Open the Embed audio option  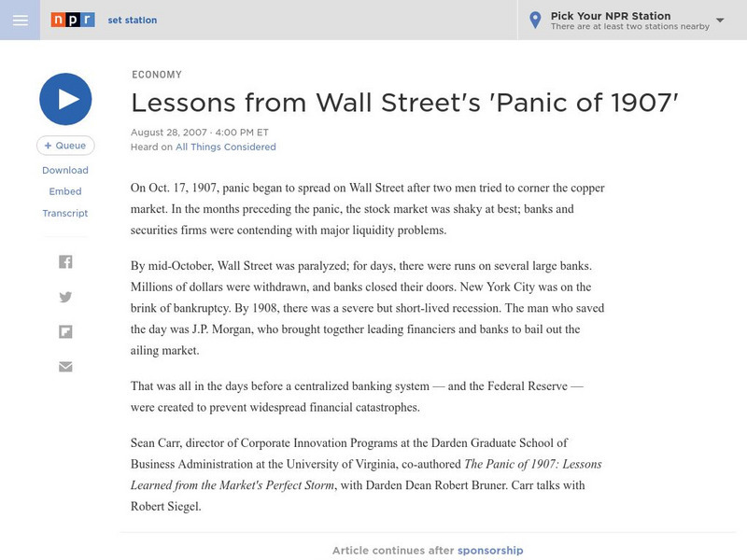tap(65, 191)
